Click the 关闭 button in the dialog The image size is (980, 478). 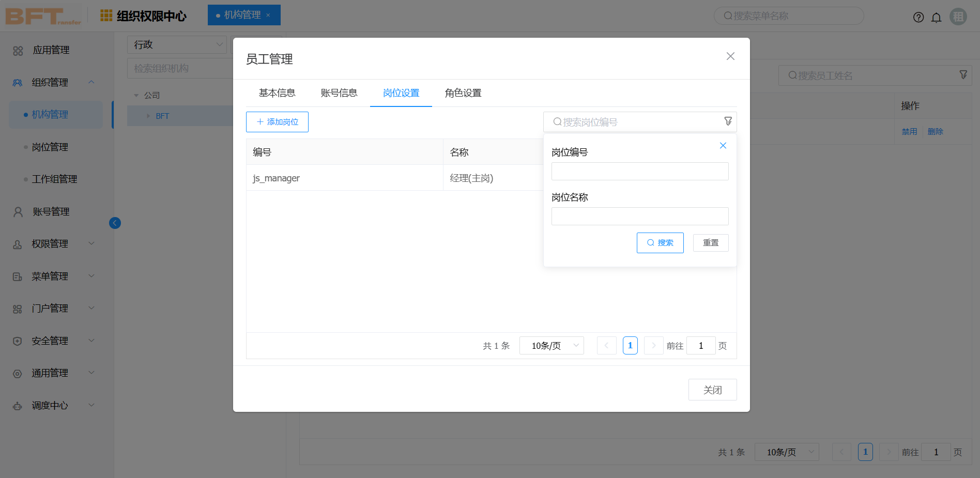pyautogui.click(x=712, y=390)
